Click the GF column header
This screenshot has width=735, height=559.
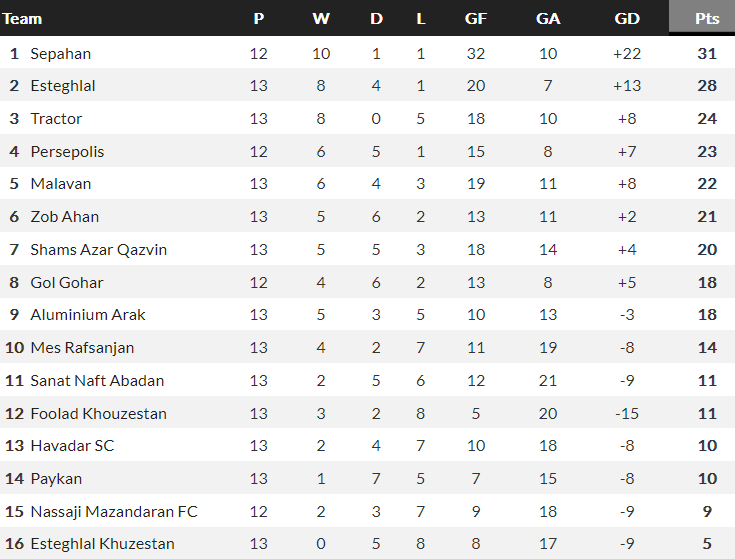[x=476, y=18]
